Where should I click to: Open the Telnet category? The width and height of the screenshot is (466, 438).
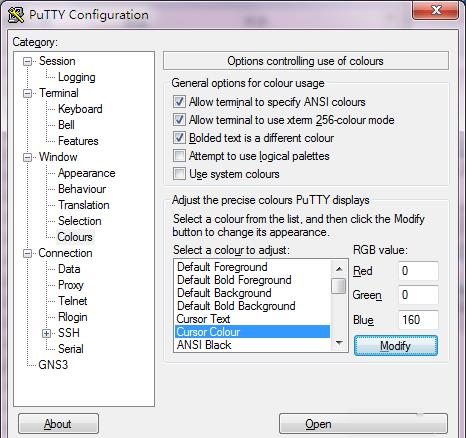point(72,301)
